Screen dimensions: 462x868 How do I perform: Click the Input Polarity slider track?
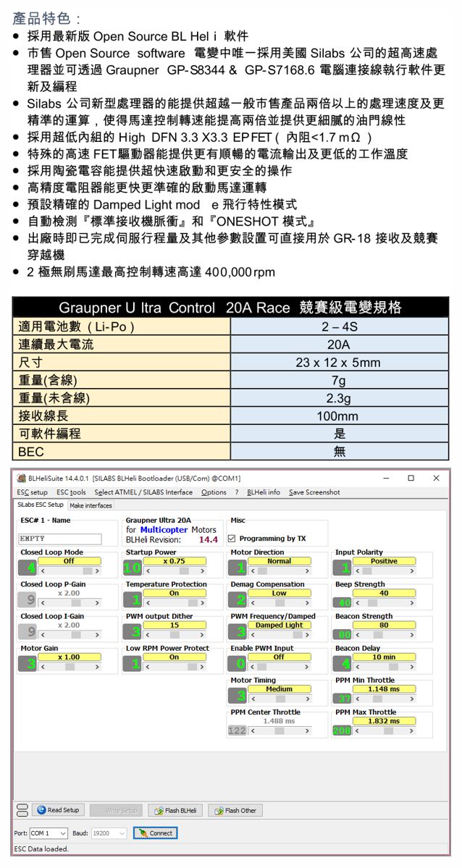(384, 570)
